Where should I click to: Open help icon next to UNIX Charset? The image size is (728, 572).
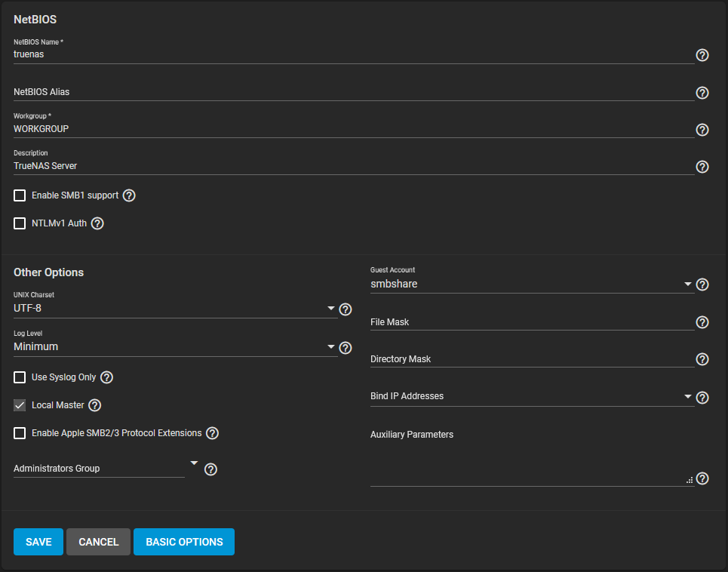point(346,309)
